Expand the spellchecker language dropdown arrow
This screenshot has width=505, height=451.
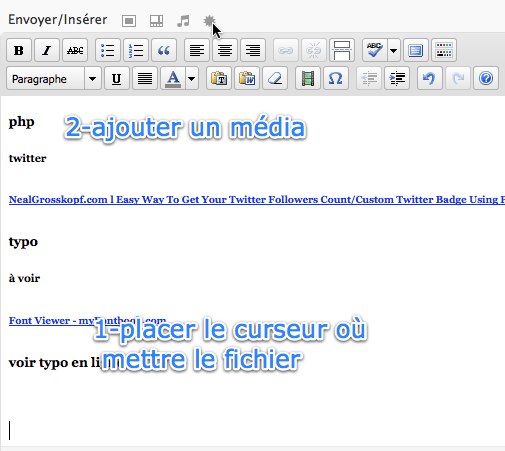[x=394, y=50]
